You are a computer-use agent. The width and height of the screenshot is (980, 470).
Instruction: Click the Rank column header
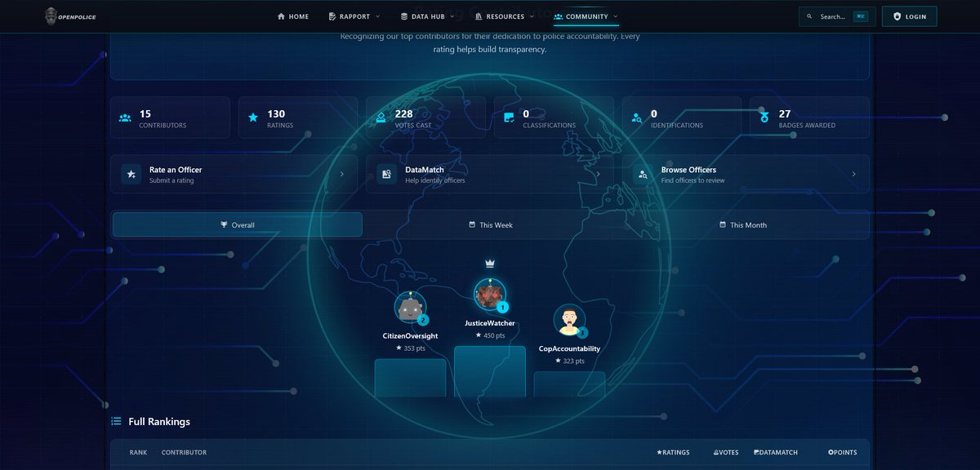point(138,452)
